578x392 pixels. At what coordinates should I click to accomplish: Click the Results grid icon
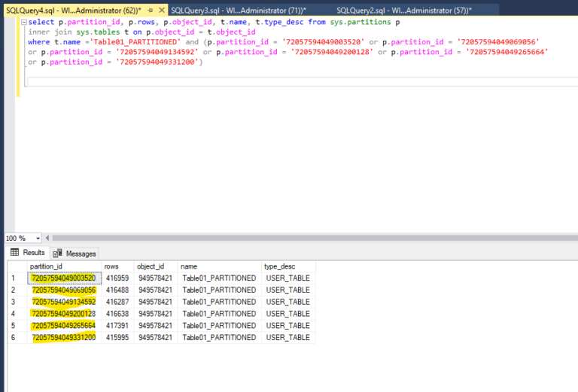point(14,253)
